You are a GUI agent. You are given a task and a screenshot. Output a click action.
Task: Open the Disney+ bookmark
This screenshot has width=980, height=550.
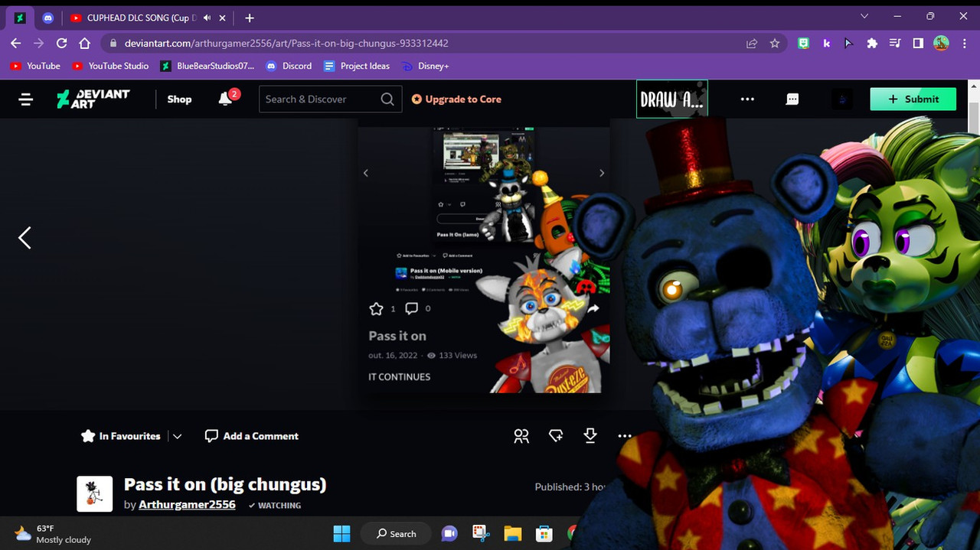pos(426,66)
